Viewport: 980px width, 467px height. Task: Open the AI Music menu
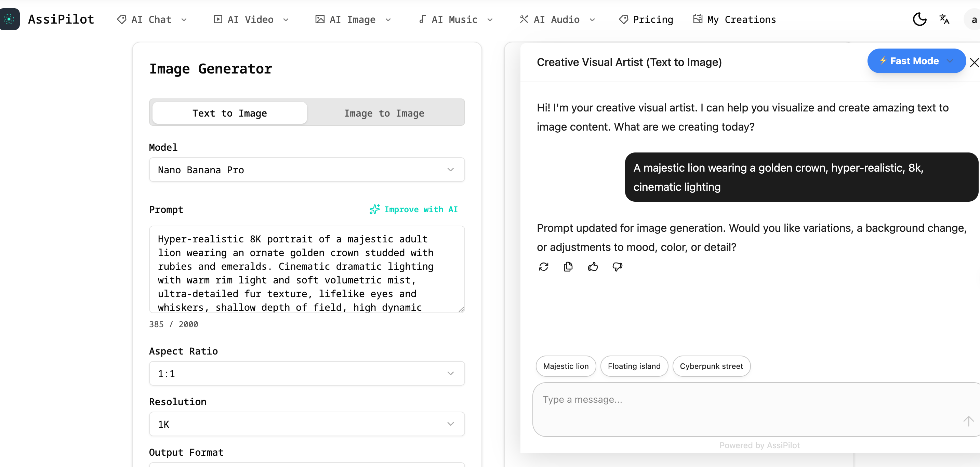[x=455, y=19]
